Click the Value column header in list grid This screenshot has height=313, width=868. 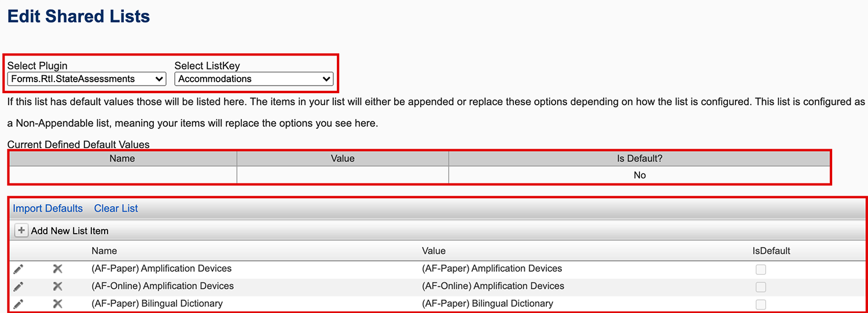(x=434, y=251)
